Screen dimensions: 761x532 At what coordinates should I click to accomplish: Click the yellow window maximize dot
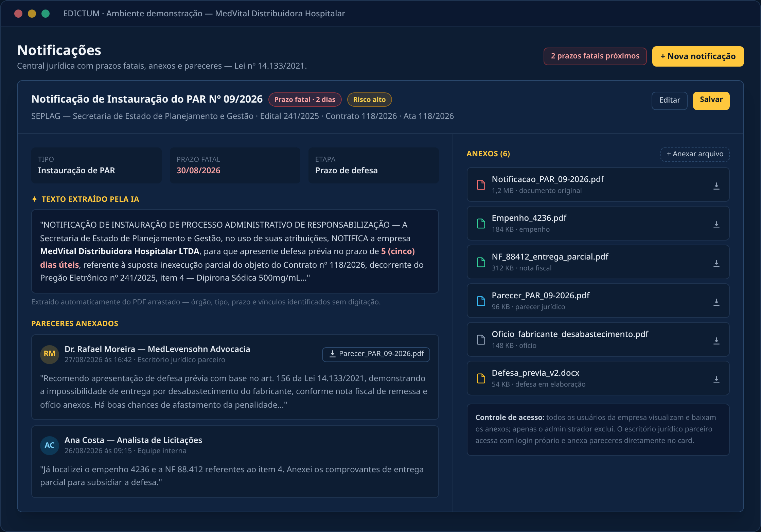[x=32, y=14]
